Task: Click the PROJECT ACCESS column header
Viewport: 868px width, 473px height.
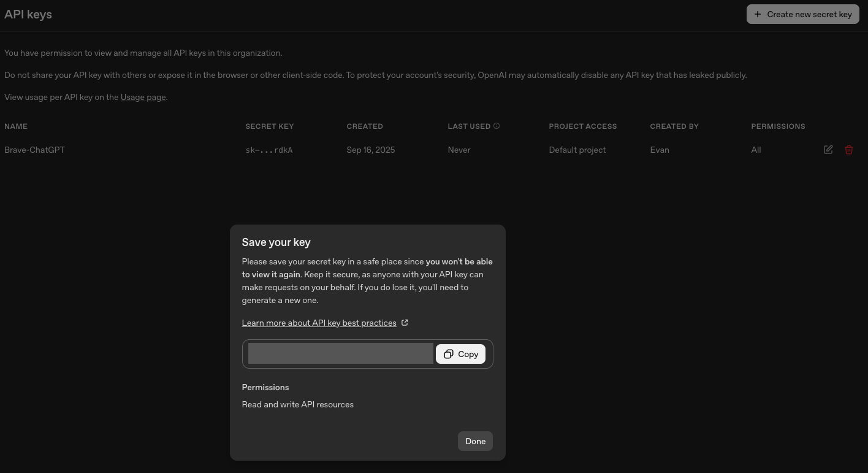Action: [583, 126]
